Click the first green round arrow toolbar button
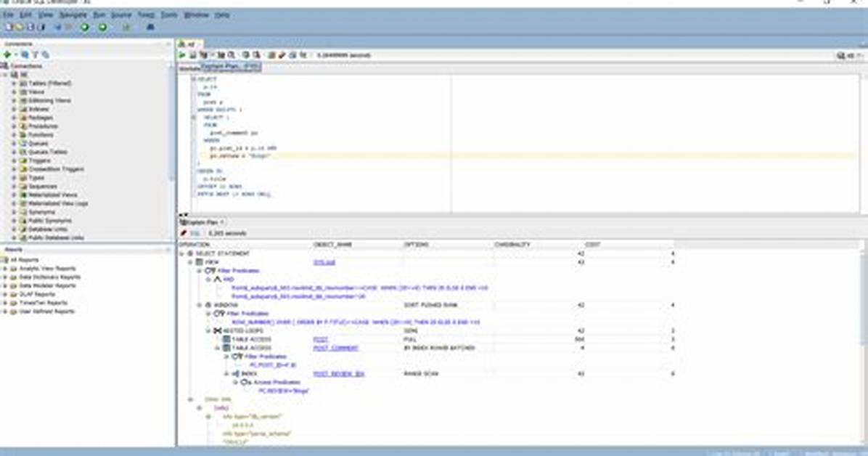 coord(85,27)
